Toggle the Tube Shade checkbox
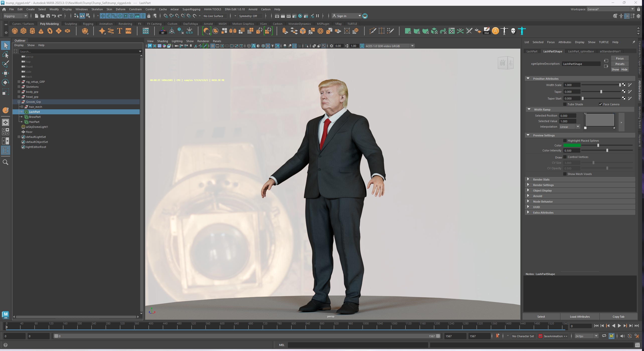644x351 pixels. click(x=565, y=104)
